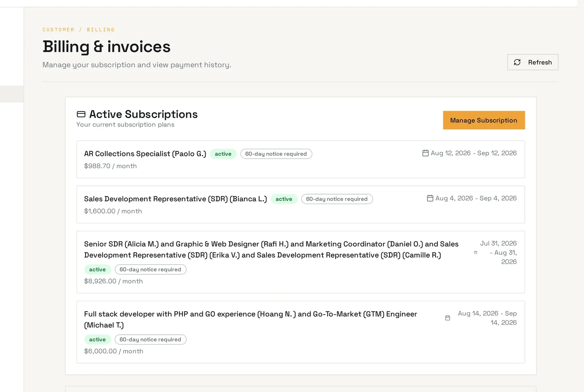
Task: Click 'Your current subscription plans' subtitle
Action: 125,125
